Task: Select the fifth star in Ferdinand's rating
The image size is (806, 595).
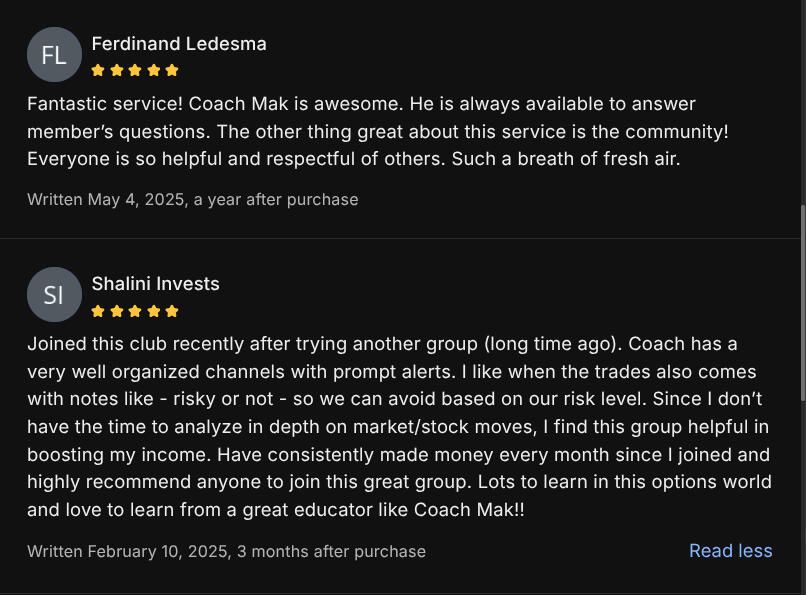Action: point(172,70)
